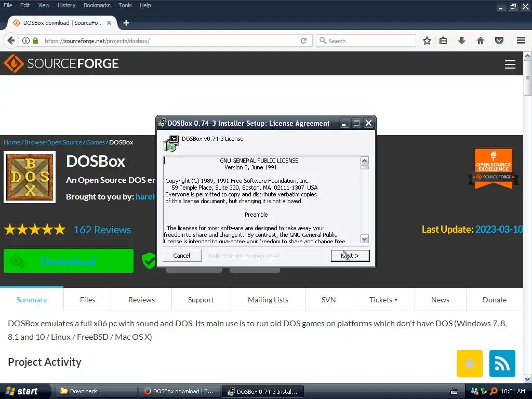Open the Bookmarks menu
The height and width of the screenshot is (399, 532).
coord(97,5)
